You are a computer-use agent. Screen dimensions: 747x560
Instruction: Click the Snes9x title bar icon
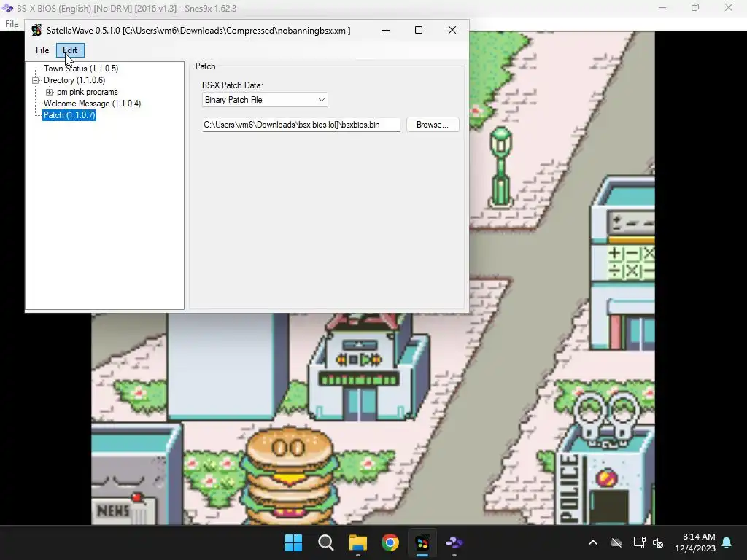pos(7,8)
